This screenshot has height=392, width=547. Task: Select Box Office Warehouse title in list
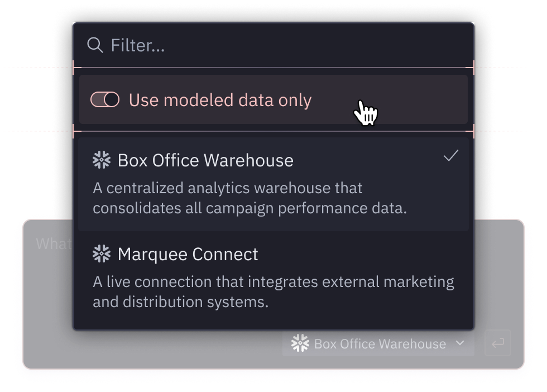point(205,161)
